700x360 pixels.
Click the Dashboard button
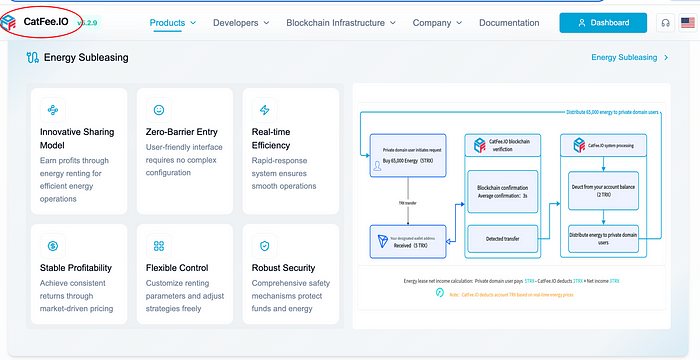[603, 23]
